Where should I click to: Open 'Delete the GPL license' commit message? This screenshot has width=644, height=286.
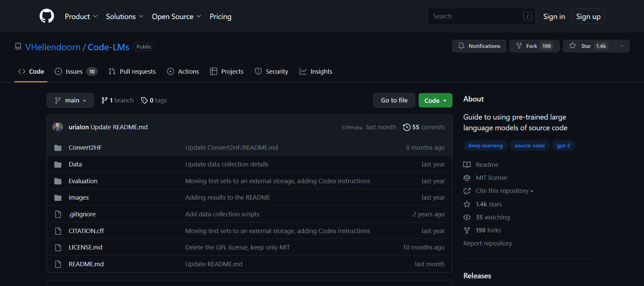pyautogui.click(x=237, y=247)
